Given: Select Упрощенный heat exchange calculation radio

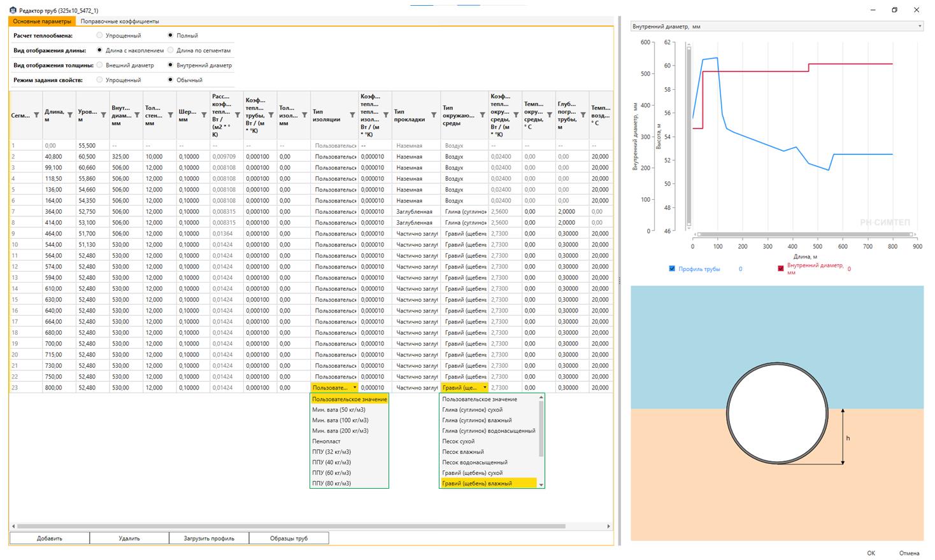Looking at the screenshot, I should (99, 35).
